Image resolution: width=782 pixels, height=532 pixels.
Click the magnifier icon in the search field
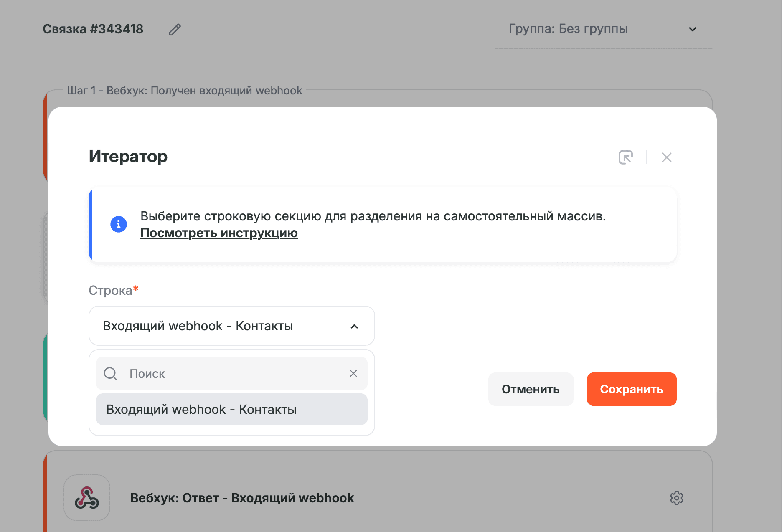pyautogui.click(x=110, y=373)
